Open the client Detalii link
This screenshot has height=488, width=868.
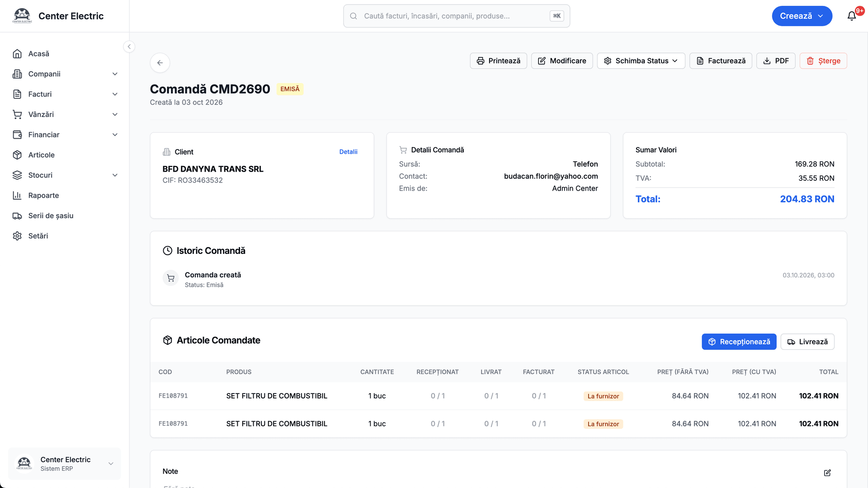tap(348, 152)
